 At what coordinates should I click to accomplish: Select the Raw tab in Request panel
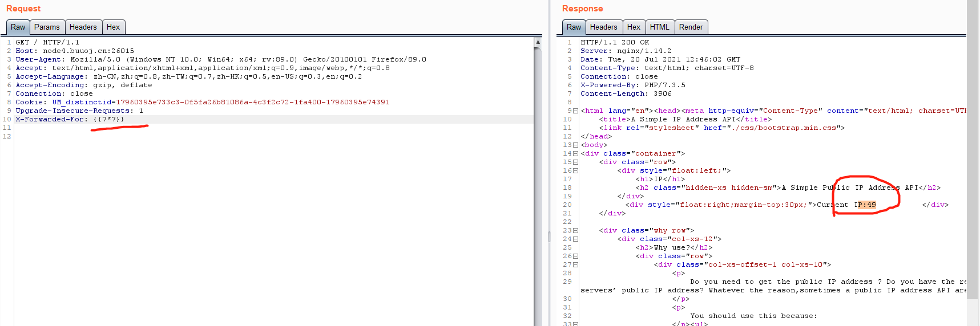[x=18, y=27]
